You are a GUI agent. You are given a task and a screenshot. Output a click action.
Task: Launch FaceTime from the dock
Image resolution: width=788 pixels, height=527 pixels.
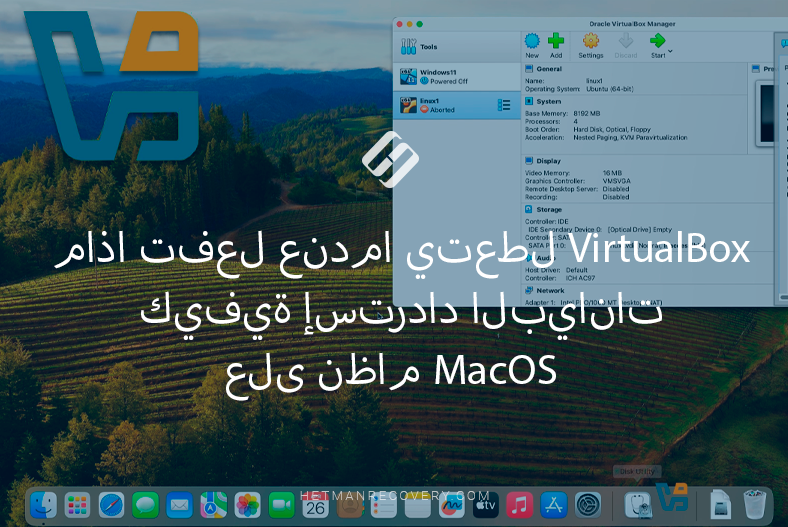pos(281,505)
